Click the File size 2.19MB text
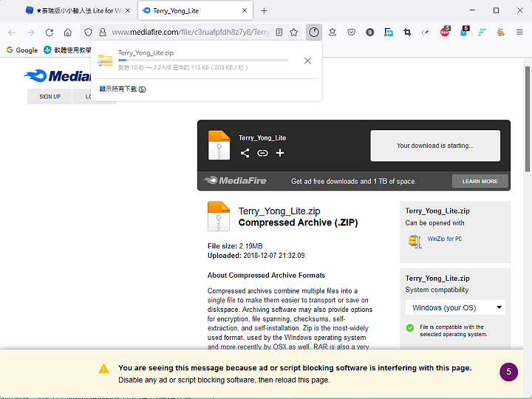532x399 pixels. tap(235, 246)
